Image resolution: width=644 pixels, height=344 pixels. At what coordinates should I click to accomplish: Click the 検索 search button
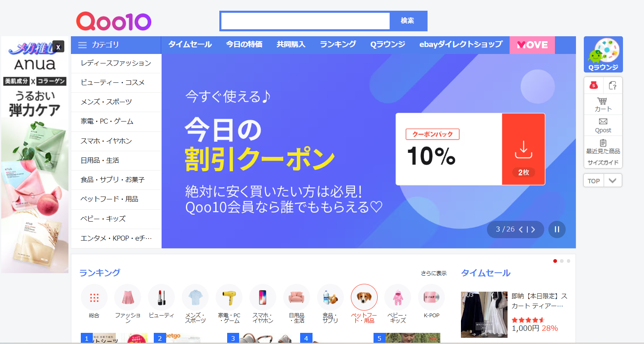pyautogui.click(x=408, y=21)
